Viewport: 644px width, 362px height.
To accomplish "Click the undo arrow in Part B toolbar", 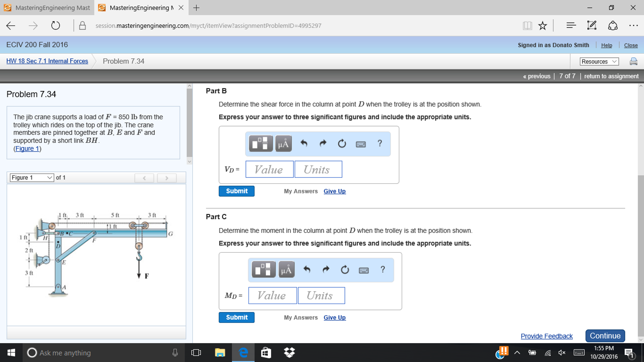I will coord(304,144).
